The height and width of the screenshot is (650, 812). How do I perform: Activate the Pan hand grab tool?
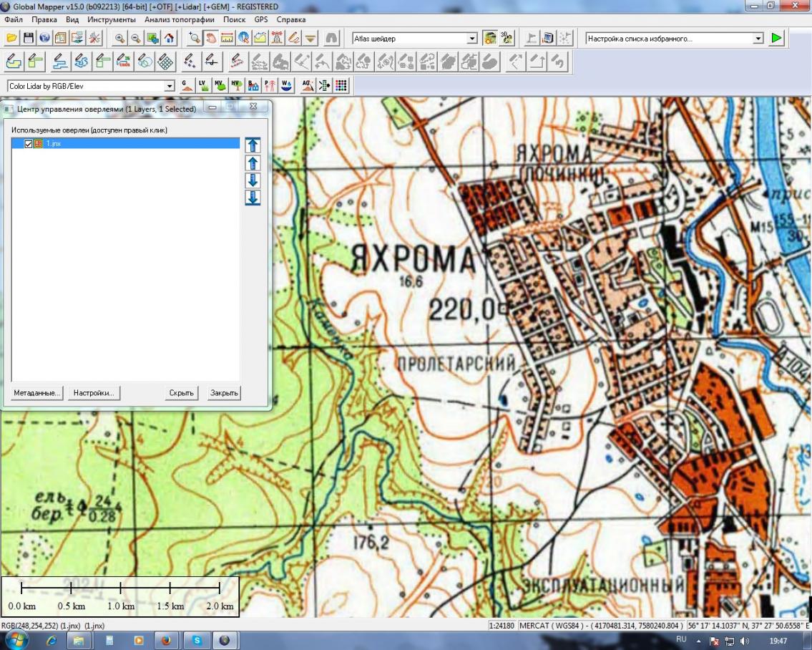coord(211,38)
